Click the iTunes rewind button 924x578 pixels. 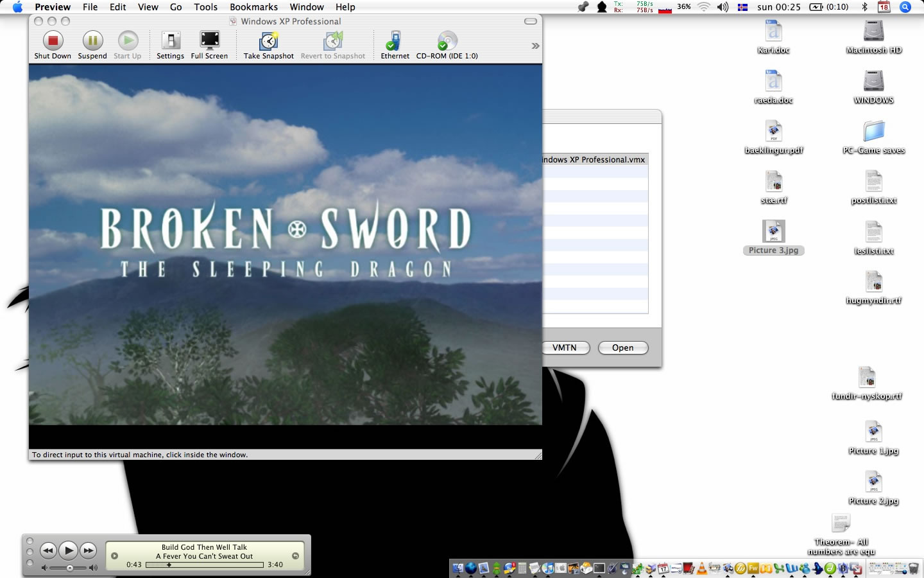[48, 550]
